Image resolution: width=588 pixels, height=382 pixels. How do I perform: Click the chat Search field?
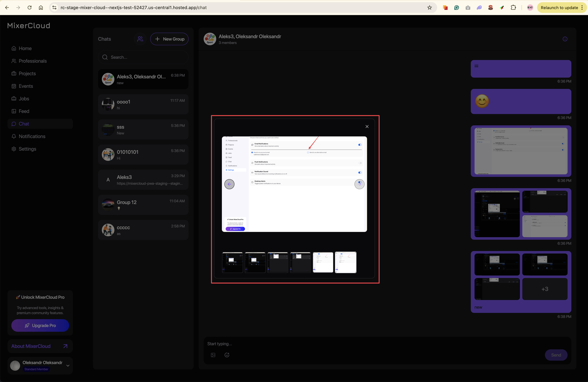(x=146, y=57)
